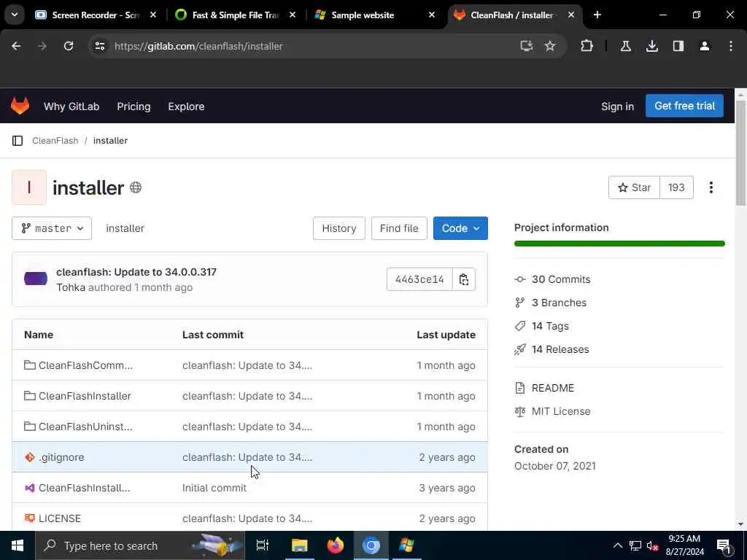Image resolution: width=747 pixels, height=560 pixels.
Task: Toggle the GitLab sidebar panel icon
Action: [18, 141]
